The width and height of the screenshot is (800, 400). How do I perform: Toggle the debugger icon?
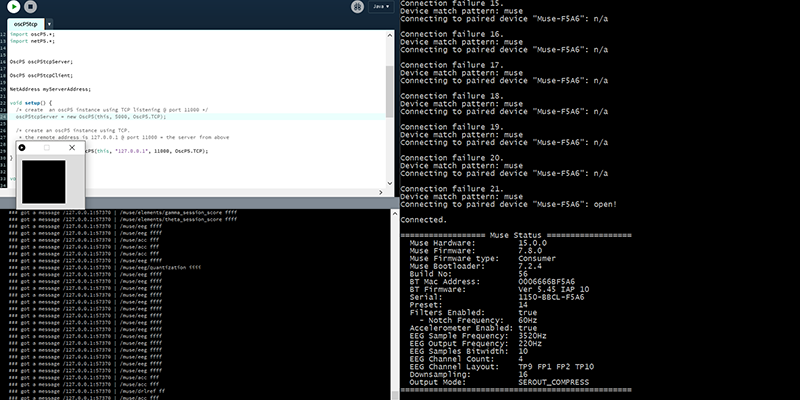coord(357,7)
